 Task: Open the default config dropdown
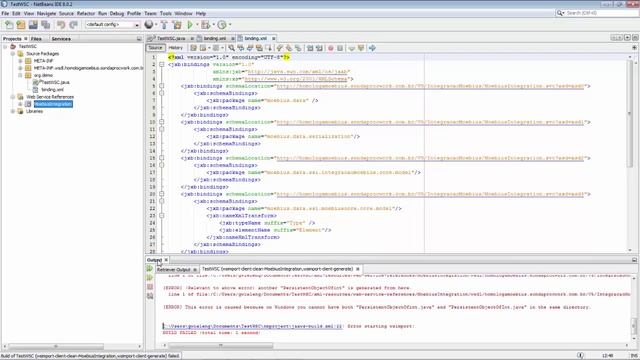[112, 25]
